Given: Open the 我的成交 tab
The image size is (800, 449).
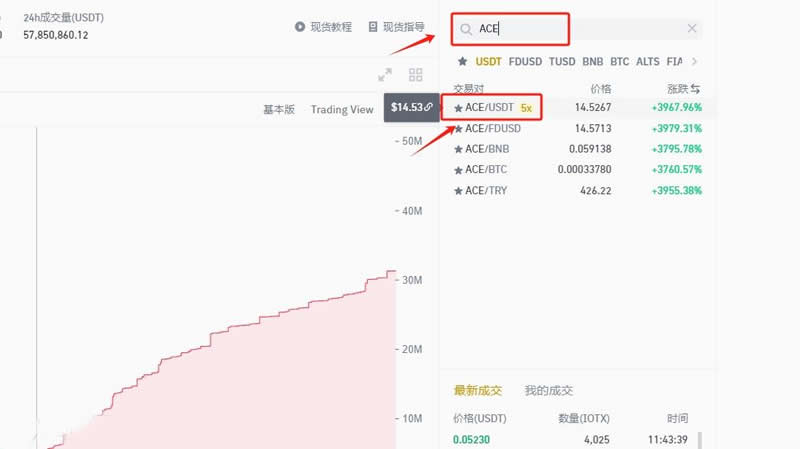Looking at the screenshot, I should pos(549,390).
